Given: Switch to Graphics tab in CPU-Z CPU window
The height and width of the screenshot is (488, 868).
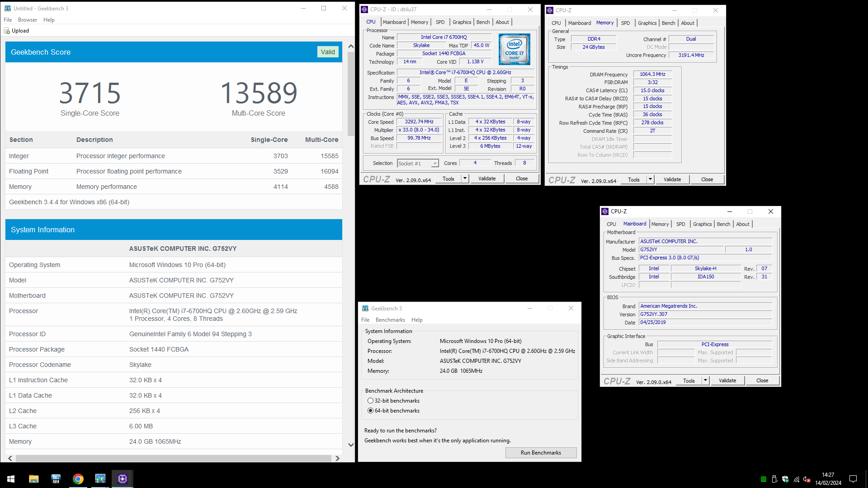Looking at the screenshot, I should point(462,22).
